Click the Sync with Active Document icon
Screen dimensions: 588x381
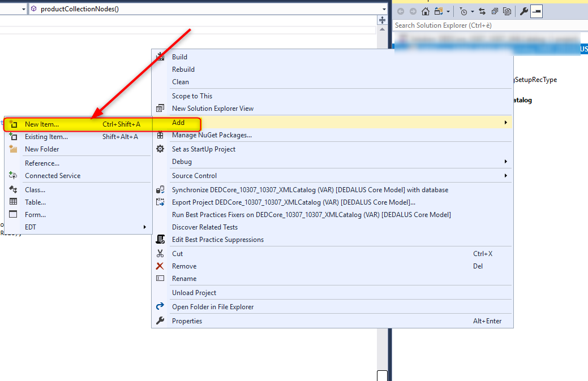click(482, 11)
